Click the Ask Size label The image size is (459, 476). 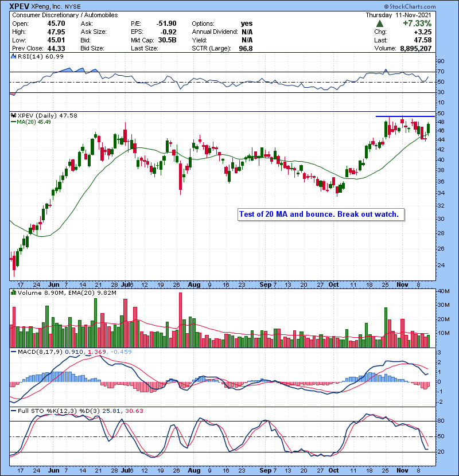coord(94,32)
